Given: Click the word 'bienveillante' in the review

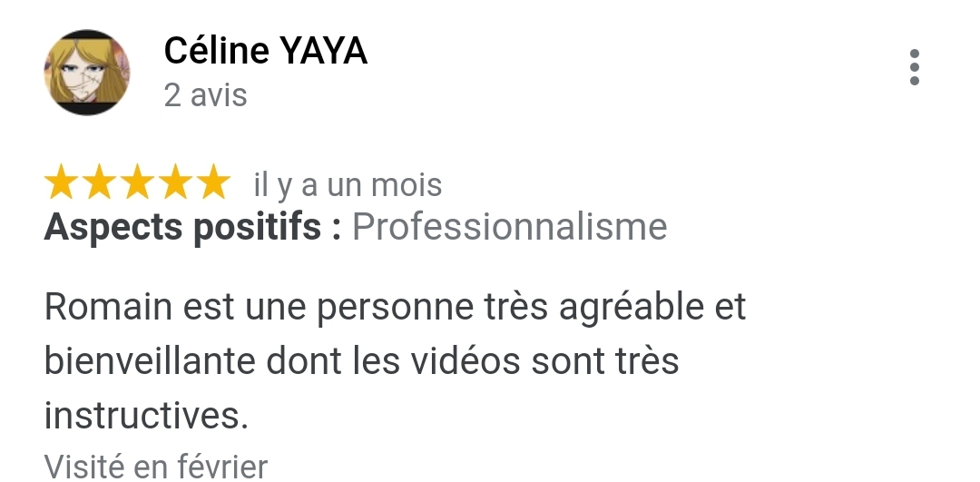Looking at the screenshot, I should pos(150,361).
